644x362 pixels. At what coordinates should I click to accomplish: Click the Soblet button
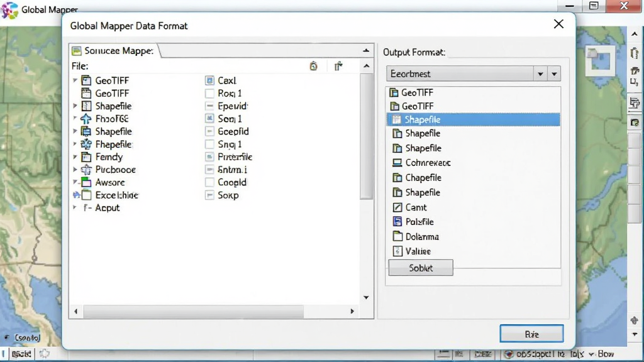coord(421,268)
